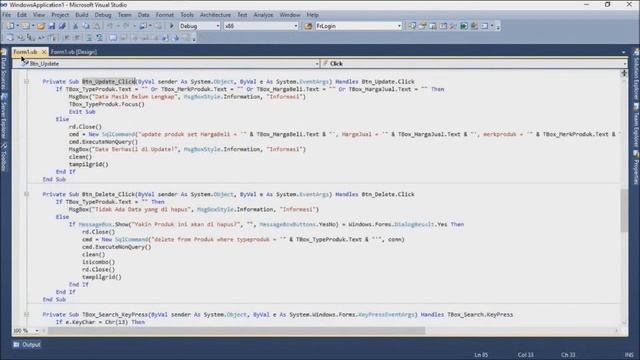The width and height of the screenshot is (640, 360).
Task: Open the File menu
Action: (x=7, y=15)
